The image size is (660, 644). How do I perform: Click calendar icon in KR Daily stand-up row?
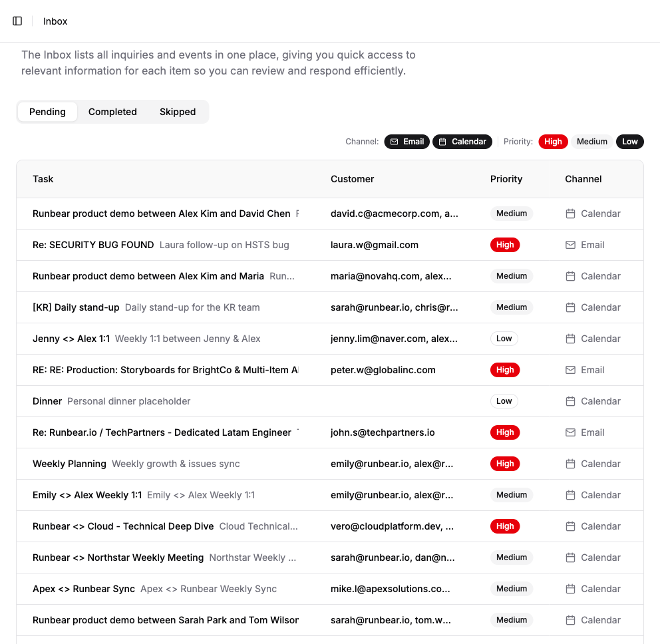[570, 307]
